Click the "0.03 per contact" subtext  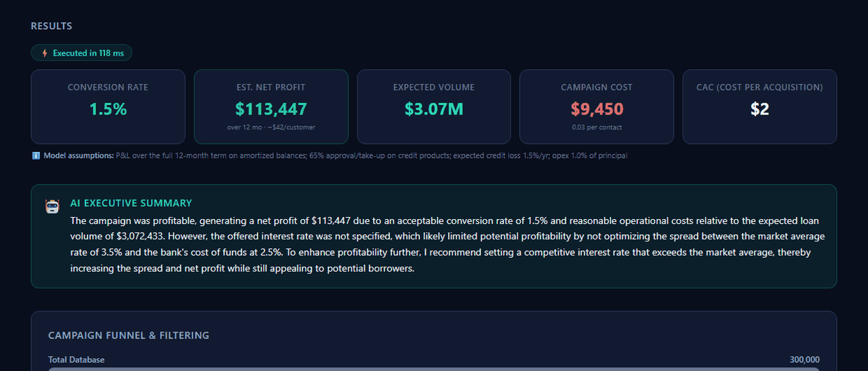[597, 128]
